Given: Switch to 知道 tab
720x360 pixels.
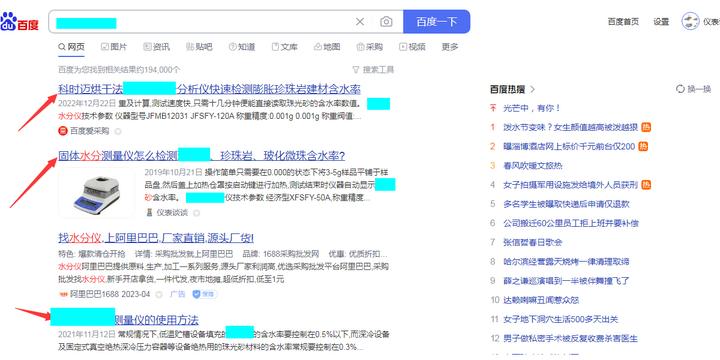Looking at the screenshot, I should tap(242, 47).
